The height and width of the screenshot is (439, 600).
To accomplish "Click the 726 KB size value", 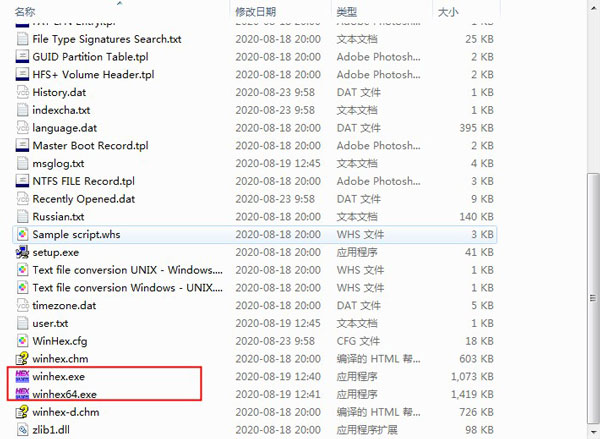I will tap(476, 412).
